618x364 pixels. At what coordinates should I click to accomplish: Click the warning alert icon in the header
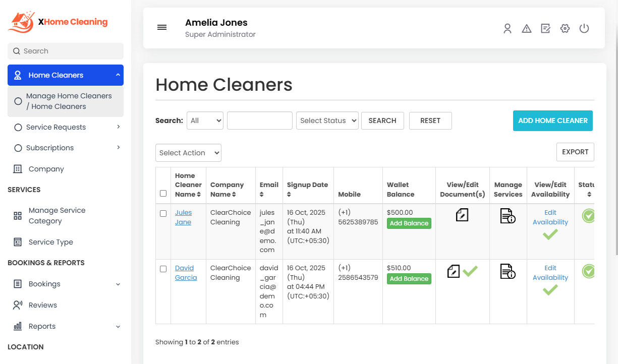526,29
